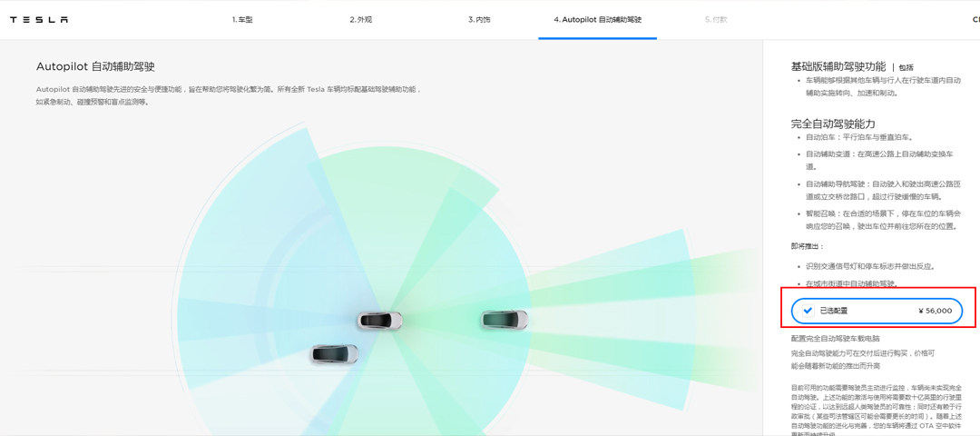Click the 包括 label beside basic features
The width and height of the screenshot is (980, 436).
click(x=906, y=67)
